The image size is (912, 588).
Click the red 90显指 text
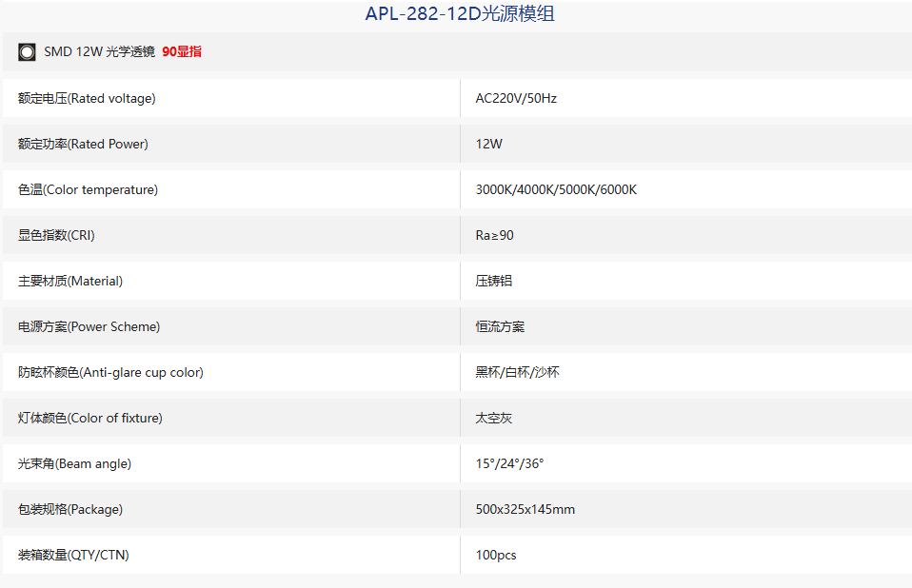coord(182,51)
